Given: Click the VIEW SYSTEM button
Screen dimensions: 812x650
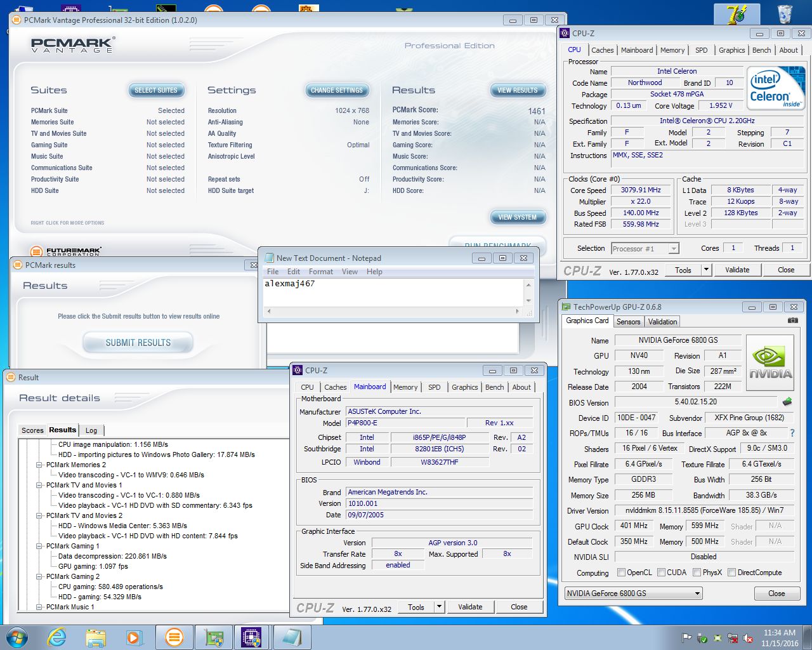Looking at the screenshot, I should [x=517, y=217].
